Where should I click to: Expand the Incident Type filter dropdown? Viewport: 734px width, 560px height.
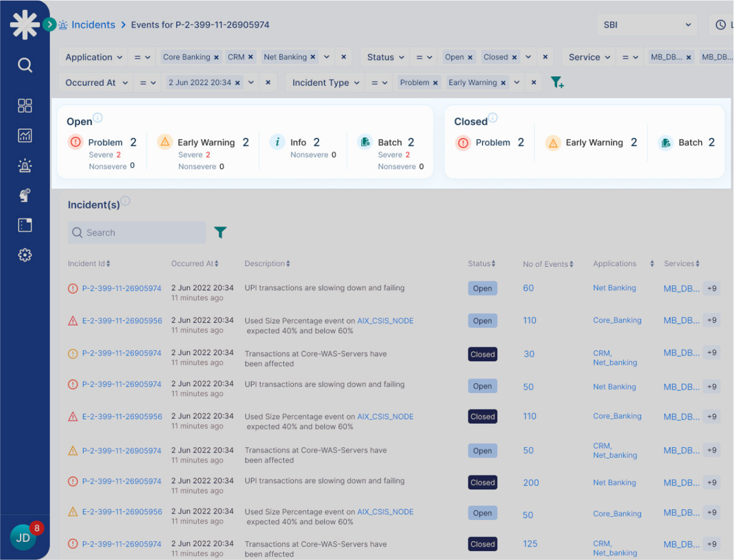tap(325, 83)
